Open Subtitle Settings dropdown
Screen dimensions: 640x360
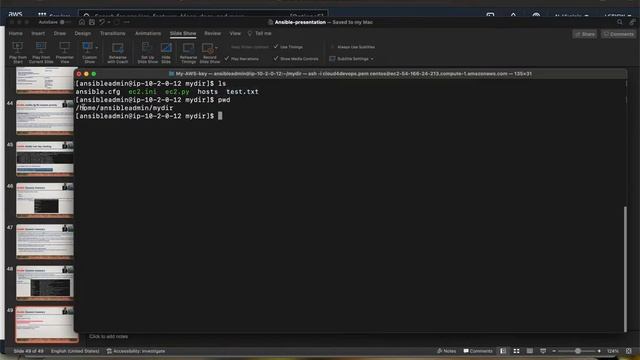351,59
